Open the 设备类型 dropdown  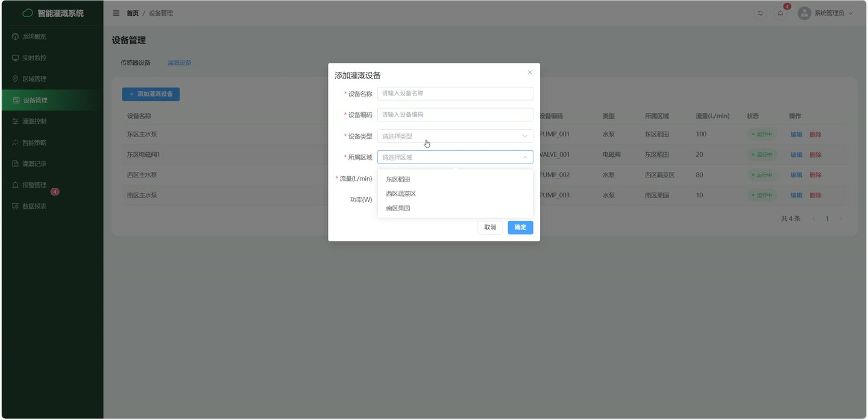coord(455,136)
